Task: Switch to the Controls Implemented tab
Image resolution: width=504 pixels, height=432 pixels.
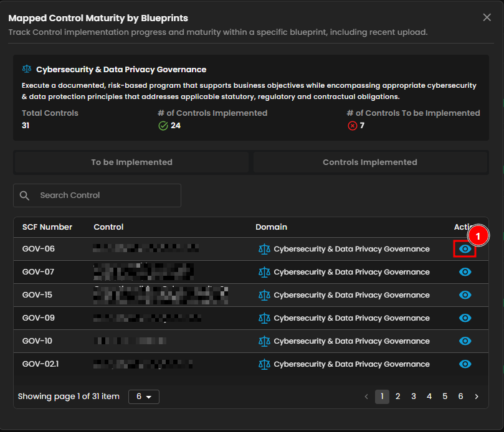Action: click(369, 162)
